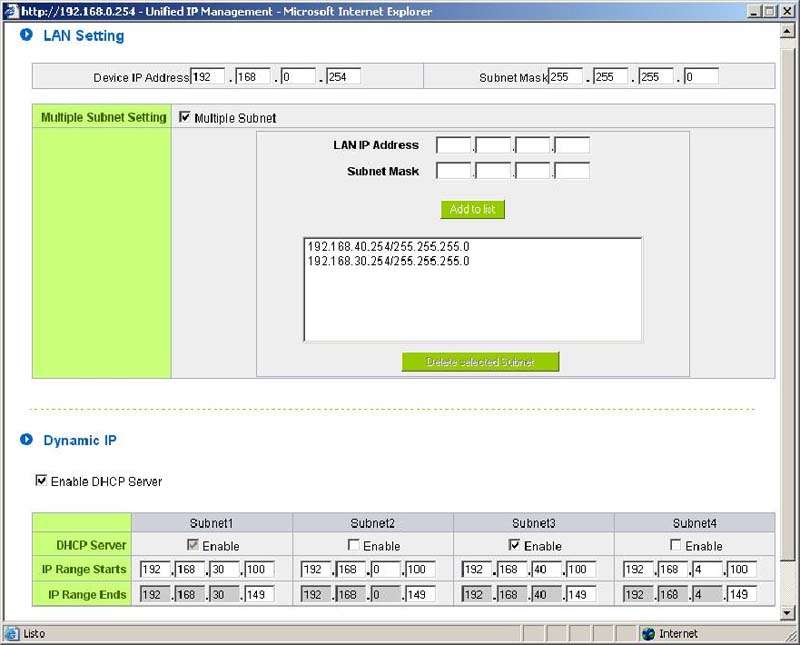Click Subnet1 IP Range Starts last octet field
This screenshot has height=645, width=800.
(260, 570)
